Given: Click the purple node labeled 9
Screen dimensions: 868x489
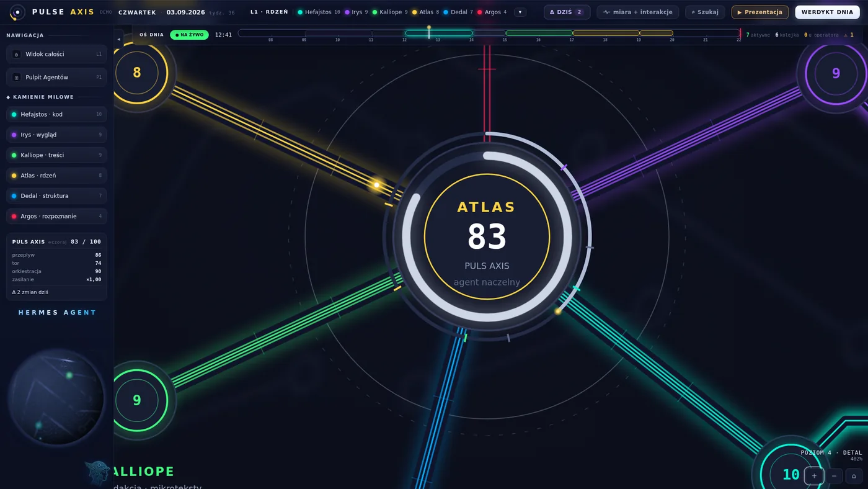Looking at the screenshot, I should click(x=836, y=73).
